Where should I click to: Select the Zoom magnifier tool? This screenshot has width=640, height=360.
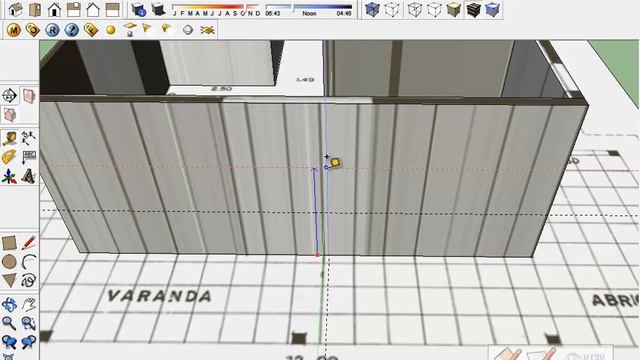click(x=9, y=323)
